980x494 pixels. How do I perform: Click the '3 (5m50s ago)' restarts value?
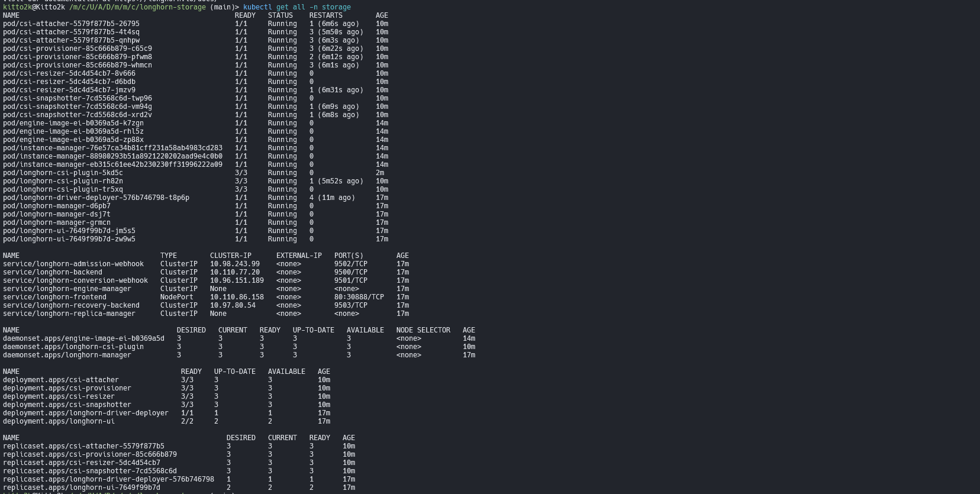[336, 32]
